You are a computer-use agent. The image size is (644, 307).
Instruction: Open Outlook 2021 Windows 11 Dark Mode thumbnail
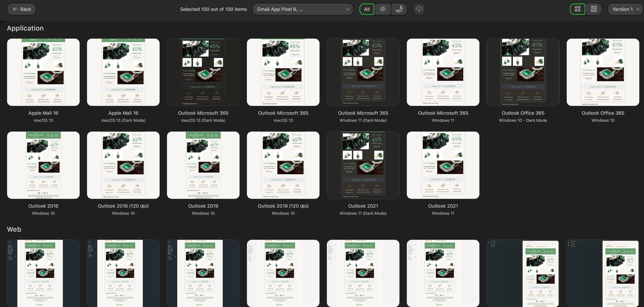click(x=363, y=165)
